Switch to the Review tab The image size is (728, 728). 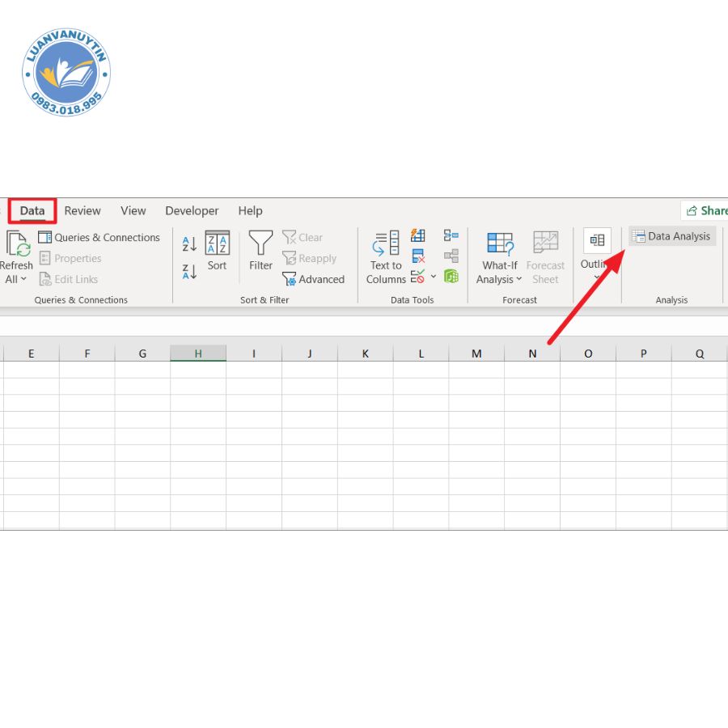83,211
